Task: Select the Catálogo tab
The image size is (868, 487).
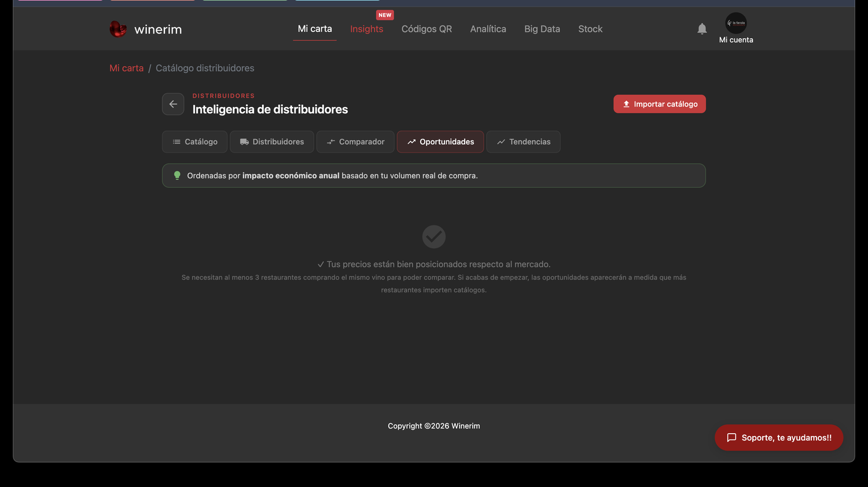Action: [194, 142]
